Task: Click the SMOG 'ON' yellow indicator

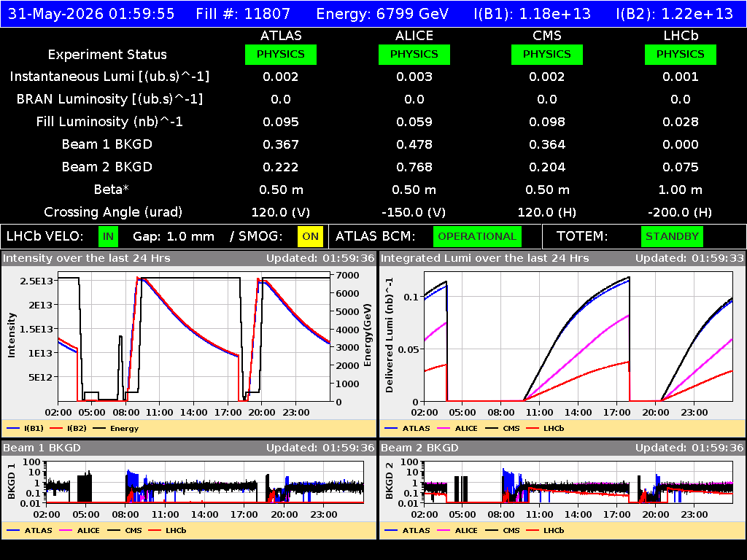Action: coord(310,236)
